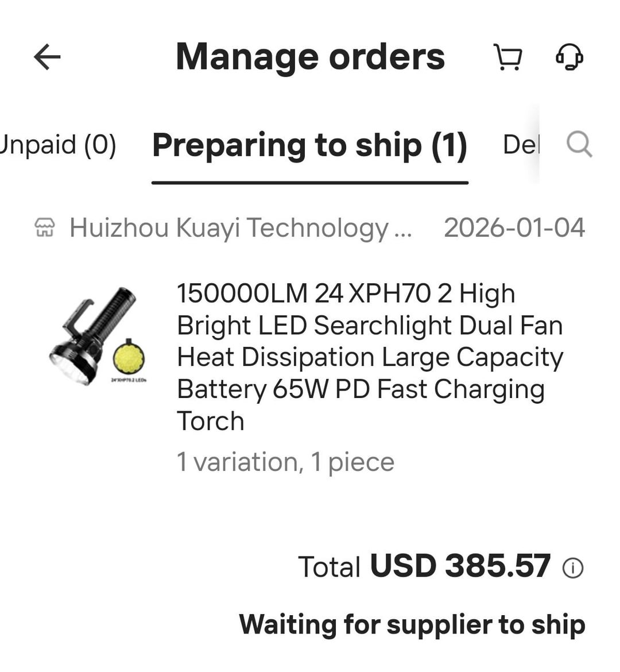Switch to the Unpaid (0) tab

click(57, 144)
